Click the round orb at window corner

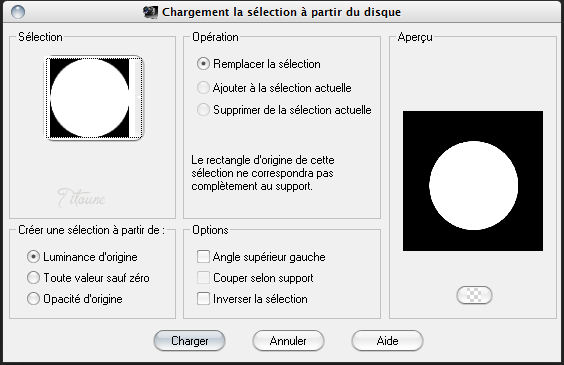pos(18,12)
